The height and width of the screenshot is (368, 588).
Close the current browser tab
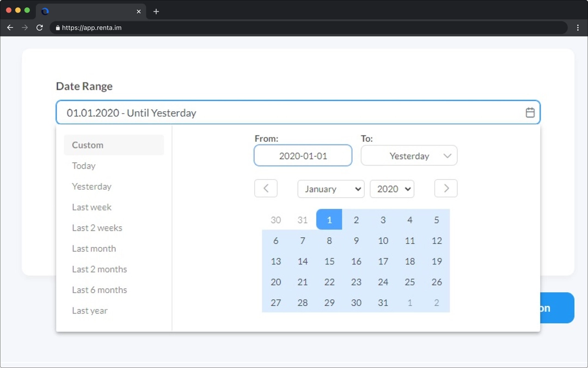tap(139, 11)
